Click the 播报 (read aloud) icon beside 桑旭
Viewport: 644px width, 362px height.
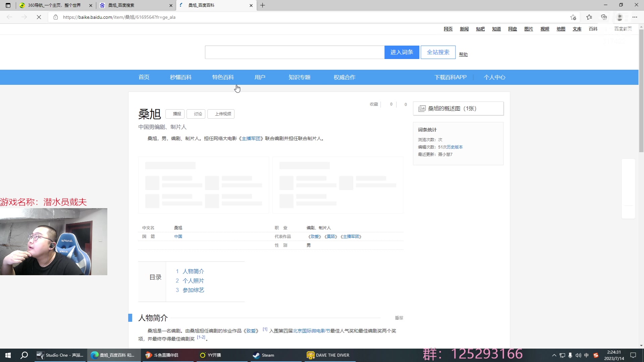(175, 114)
